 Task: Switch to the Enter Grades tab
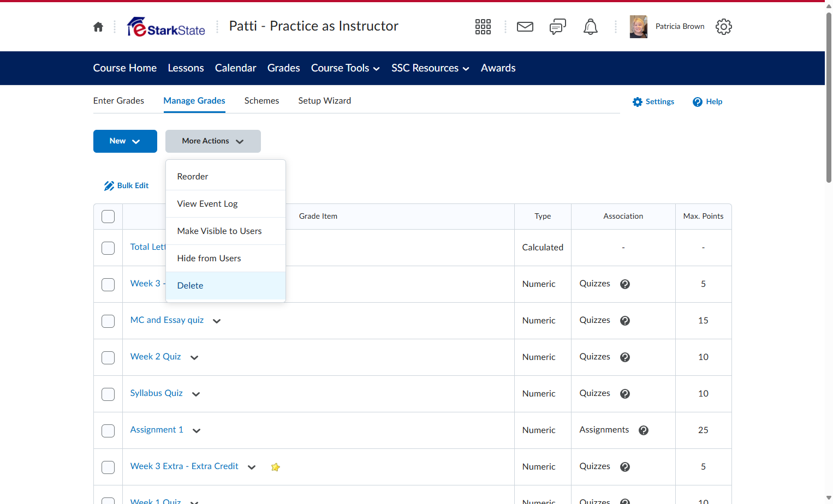(x=118, y=101)
